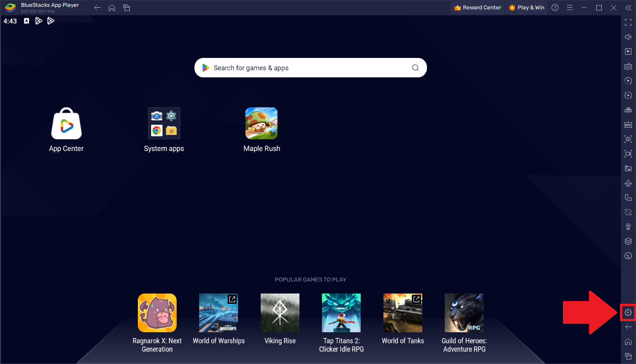This screenshot has height=364, width=636.
Task: Click the 'System apps' label text
Action: pyautogui.click(x=164, y=148)
